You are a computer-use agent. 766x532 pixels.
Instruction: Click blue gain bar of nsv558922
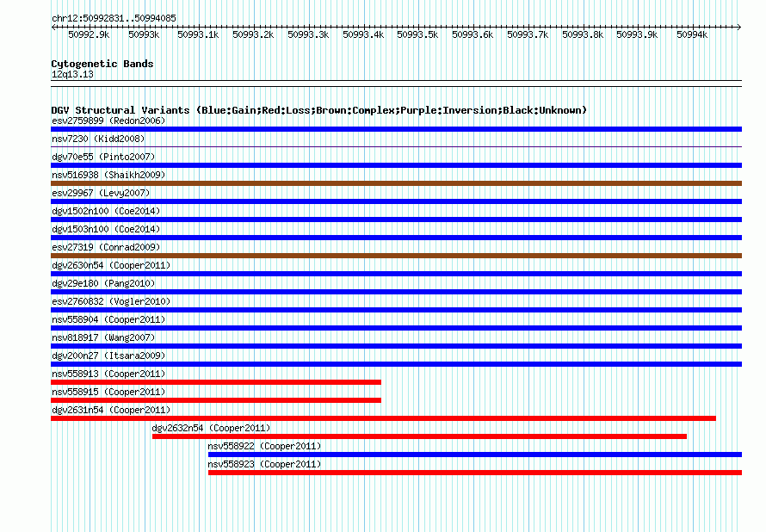475,455
